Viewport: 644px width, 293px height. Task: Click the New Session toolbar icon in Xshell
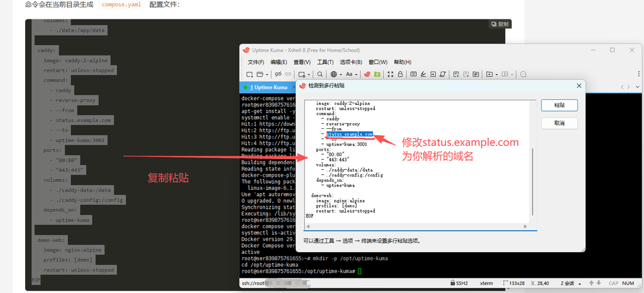click(x=249, y=74)
